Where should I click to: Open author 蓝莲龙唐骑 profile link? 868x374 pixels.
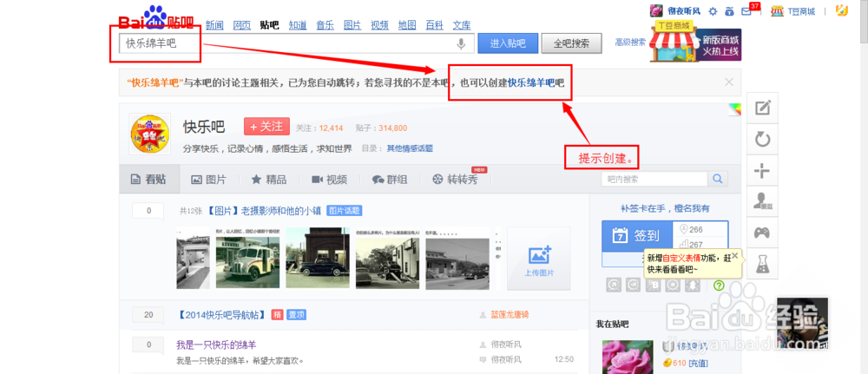tap(510, 315)
